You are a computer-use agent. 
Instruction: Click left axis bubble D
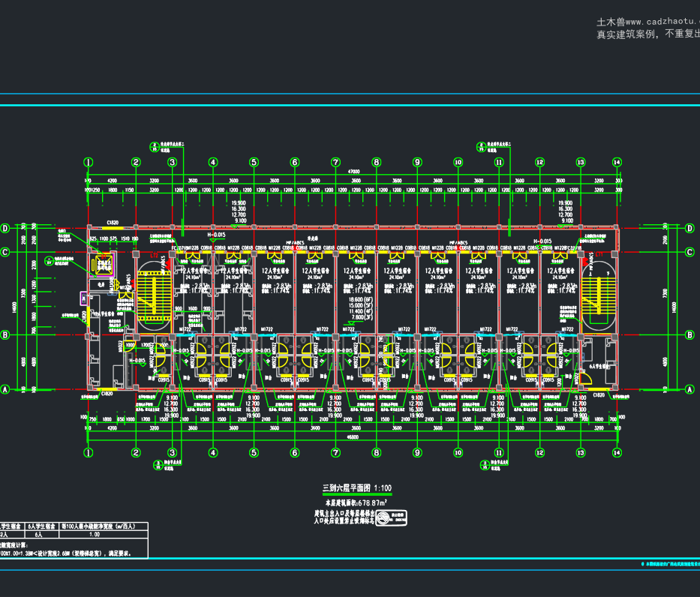[x=5, y=229]
